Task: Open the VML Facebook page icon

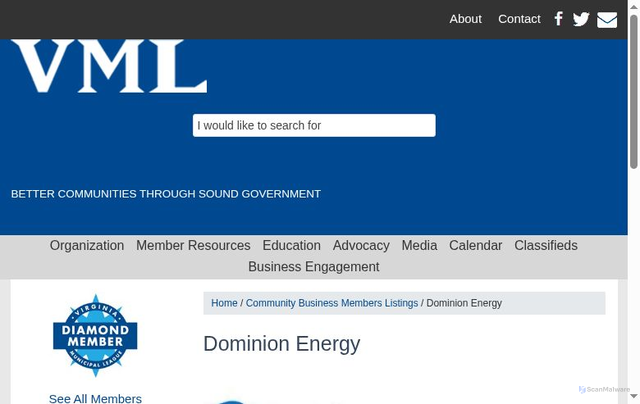Action: click(x=558, y=19)
